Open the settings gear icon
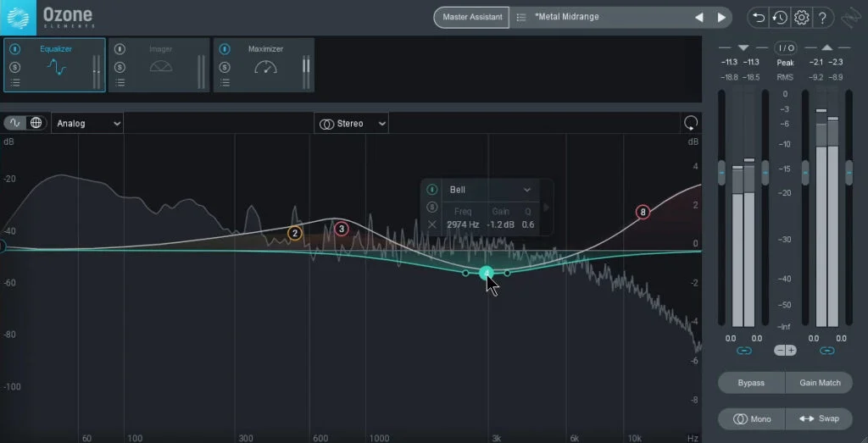The width and height of the screenshot is (868, 443). 801,18
